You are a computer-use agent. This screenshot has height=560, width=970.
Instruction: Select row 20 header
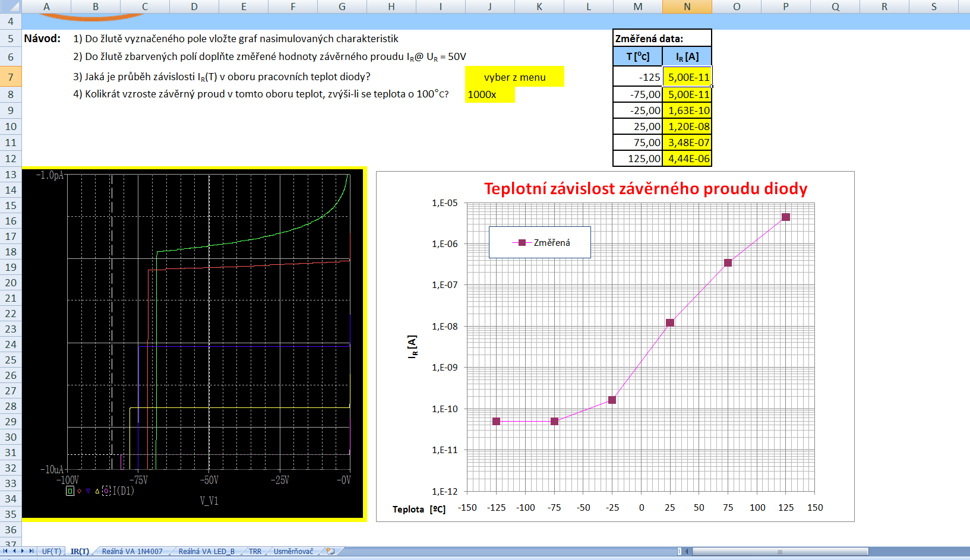click(11, 283)
